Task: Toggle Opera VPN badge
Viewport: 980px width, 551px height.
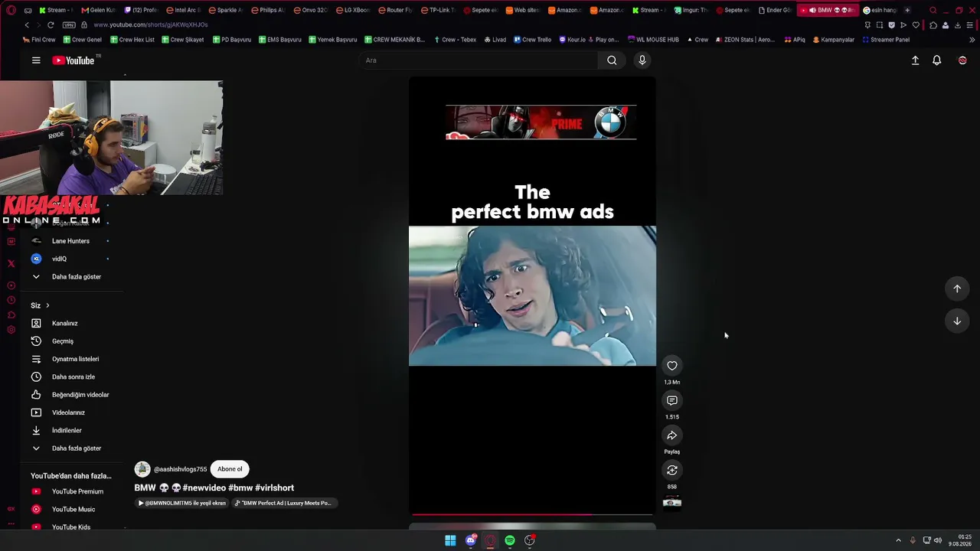Action: click(x=69, y=24)
